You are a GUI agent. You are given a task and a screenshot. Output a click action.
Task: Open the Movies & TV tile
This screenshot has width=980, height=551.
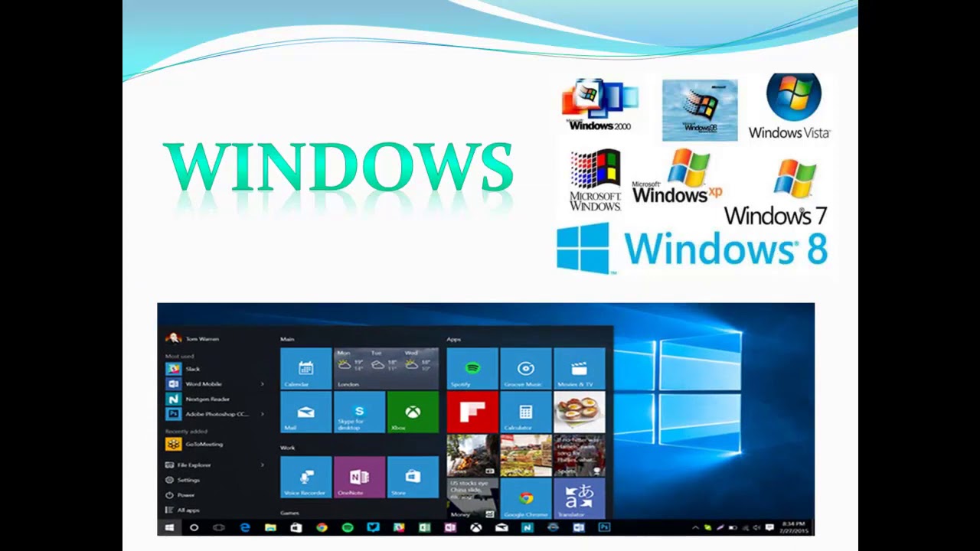pyautogui.click(x=579, y=369)
